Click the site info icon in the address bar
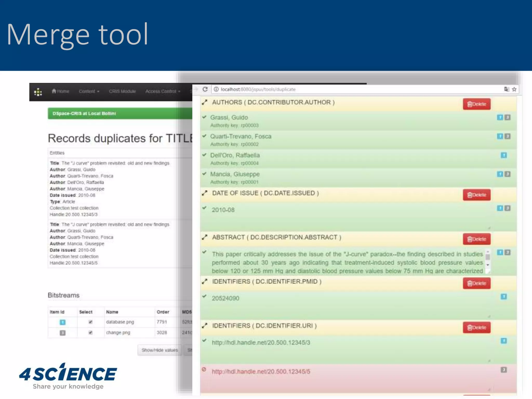The height and width of the screenshot is (399, 532). 216,89
